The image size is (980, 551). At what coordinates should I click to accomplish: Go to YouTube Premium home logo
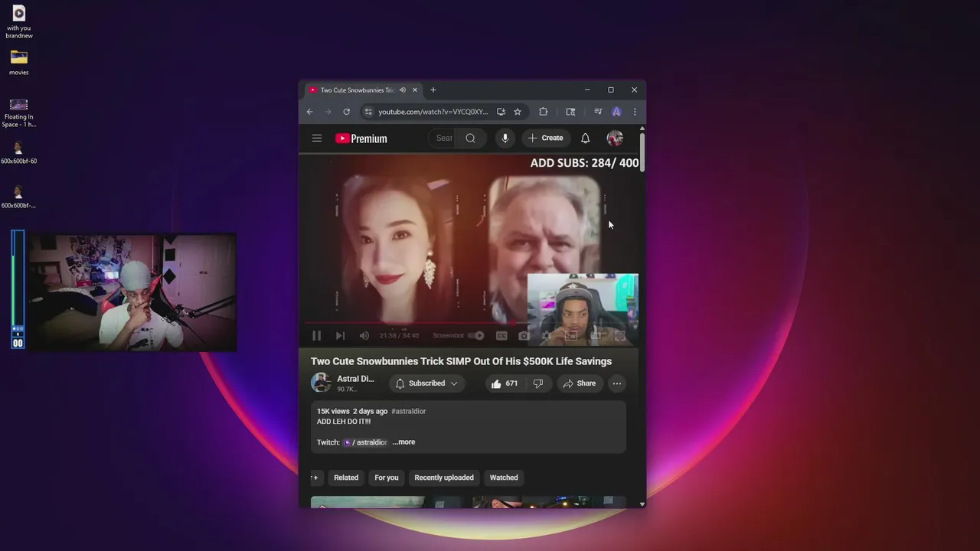[x=361, y=139]
